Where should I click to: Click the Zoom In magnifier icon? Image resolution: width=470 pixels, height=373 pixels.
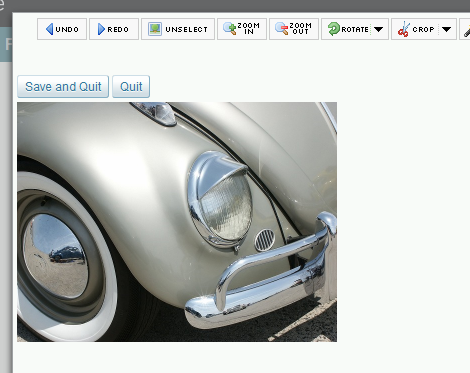point(229,29)
